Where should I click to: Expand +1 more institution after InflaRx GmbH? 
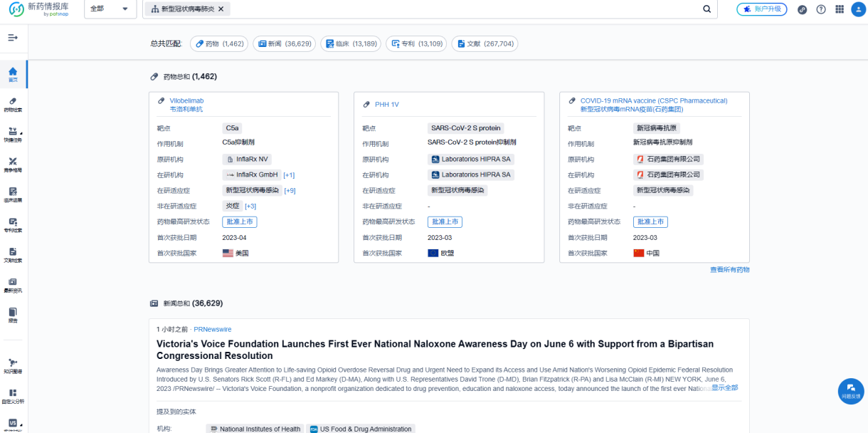(289, 175)
